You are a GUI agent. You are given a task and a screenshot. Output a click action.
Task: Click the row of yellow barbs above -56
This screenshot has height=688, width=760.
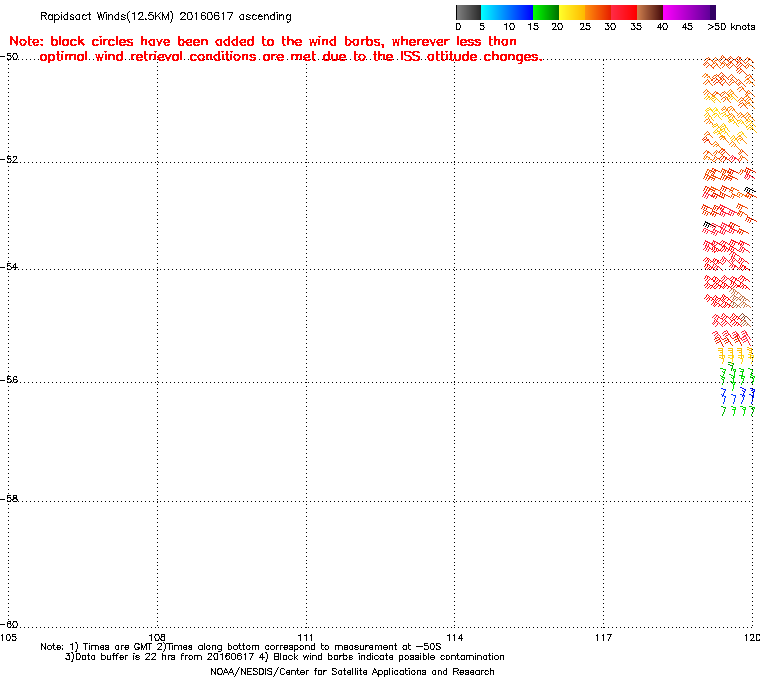pyautogui.click(x=736, y=355)
